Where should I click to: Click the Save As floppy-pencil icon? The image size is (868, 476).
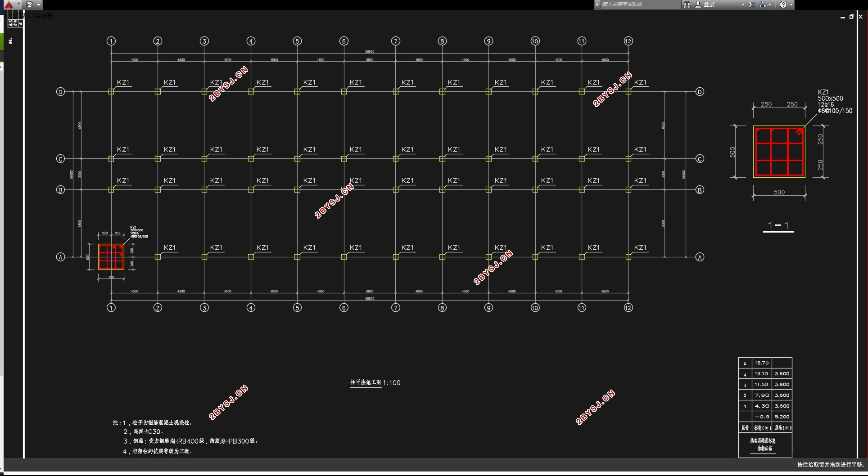[30, 4]
